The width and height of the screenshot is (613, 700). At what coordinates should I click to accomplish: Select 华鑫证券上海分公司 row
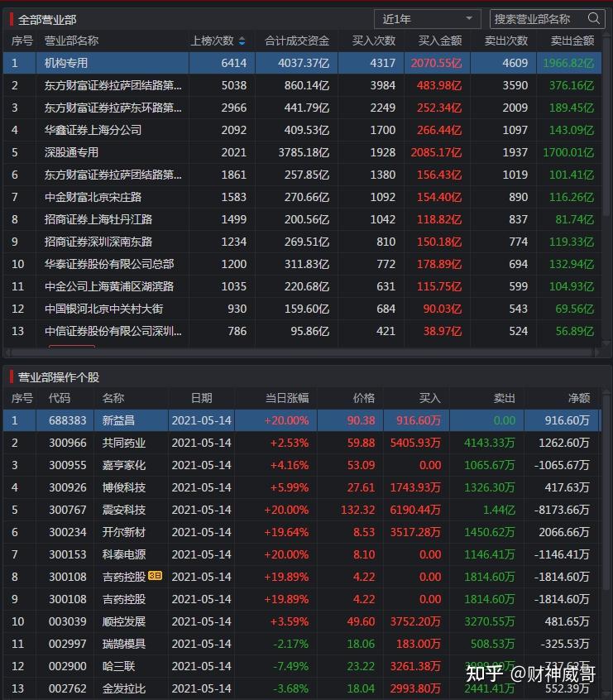pyautogui.click(x=302, y=130)
